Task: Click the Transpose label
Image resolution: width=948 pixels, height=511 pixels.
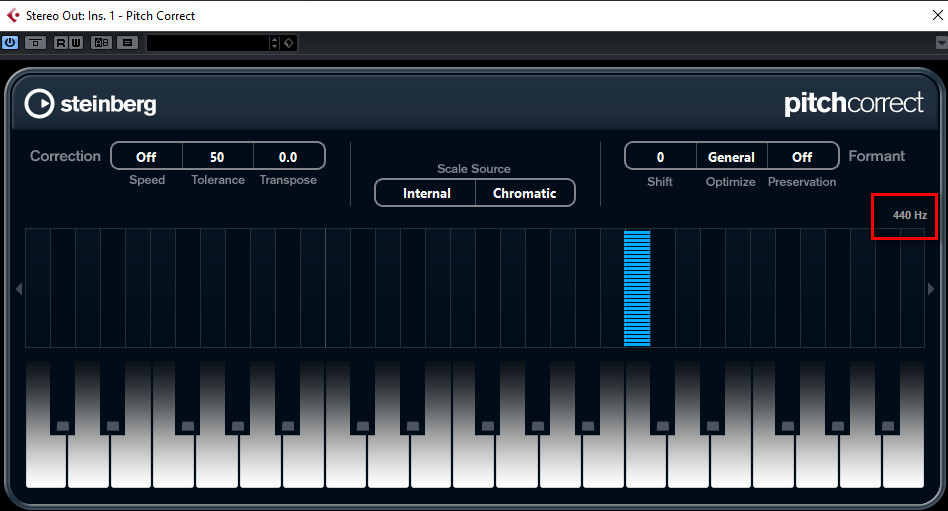Action: tap(288, 180)
